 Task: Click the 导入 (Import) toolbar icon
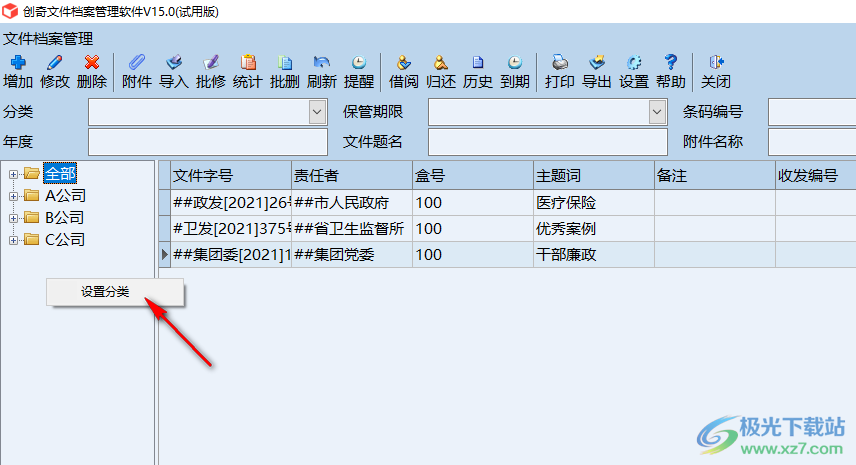pyautogui.click(x=174, y=63)
